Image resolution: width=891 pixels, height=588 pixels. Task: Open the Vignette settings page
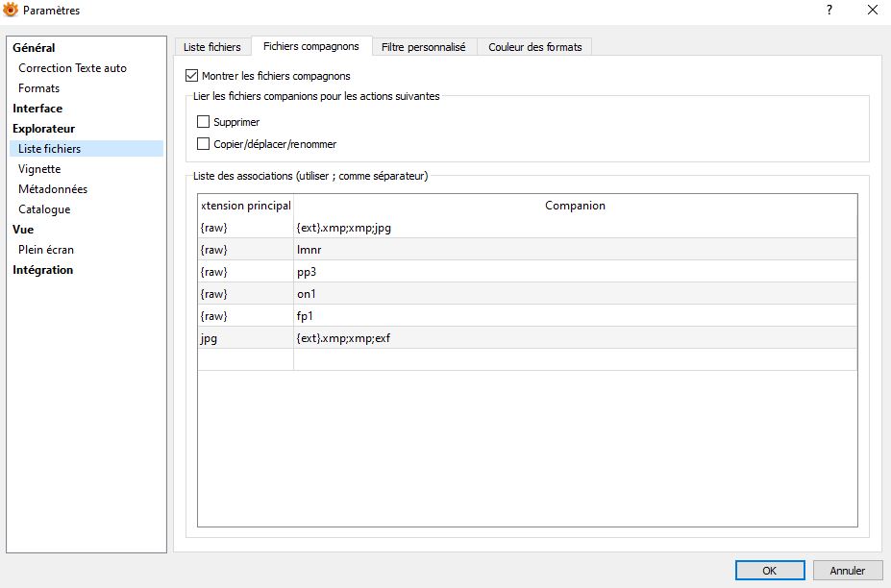(x=39, y=169)
